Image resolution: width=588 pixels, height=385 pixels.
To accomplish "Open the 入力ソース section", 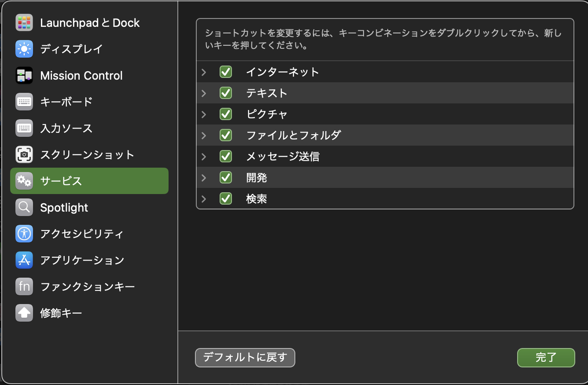I will (x=66, y=128).
